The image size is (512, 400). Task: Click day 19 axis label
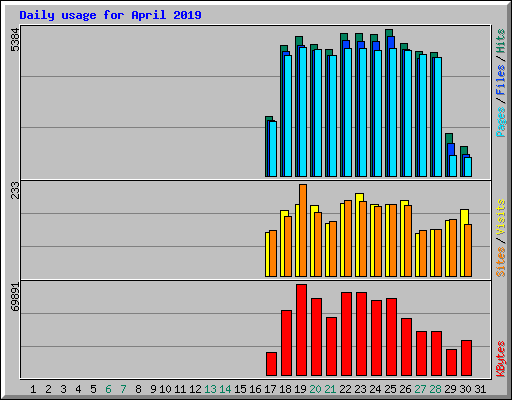300,389
